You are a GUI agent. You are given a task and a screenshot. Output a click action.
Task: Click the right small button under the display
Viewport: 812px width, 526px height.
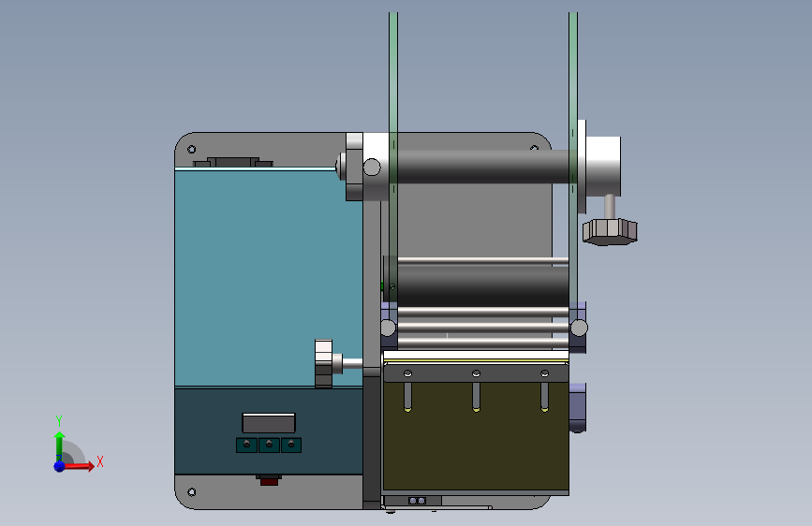(291, 445)
